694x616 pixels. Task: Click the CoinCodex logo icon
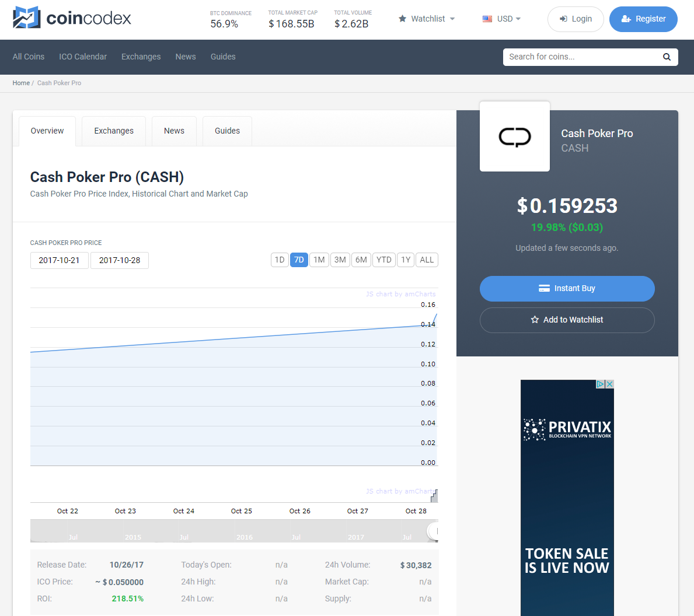[x=26, y=17]
